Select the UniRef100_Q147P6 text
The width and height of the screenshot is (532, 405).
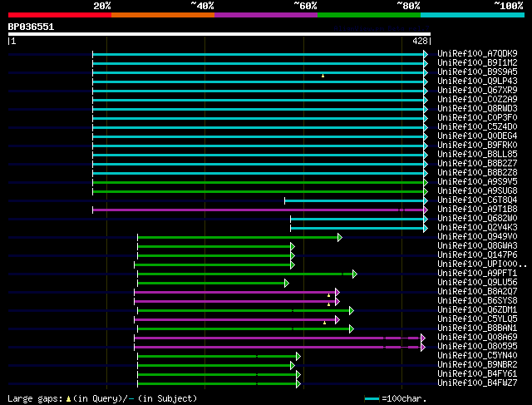[477, 255]
